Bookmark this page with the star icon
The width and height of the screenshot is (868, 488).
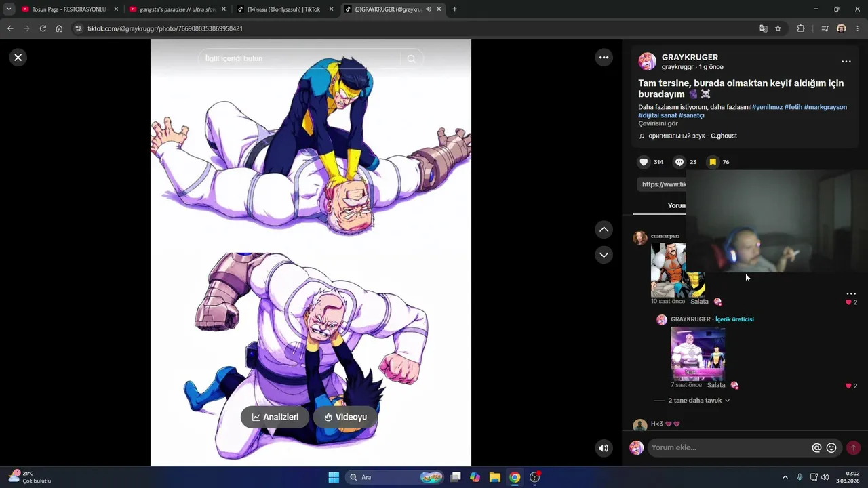pos(778,28)
